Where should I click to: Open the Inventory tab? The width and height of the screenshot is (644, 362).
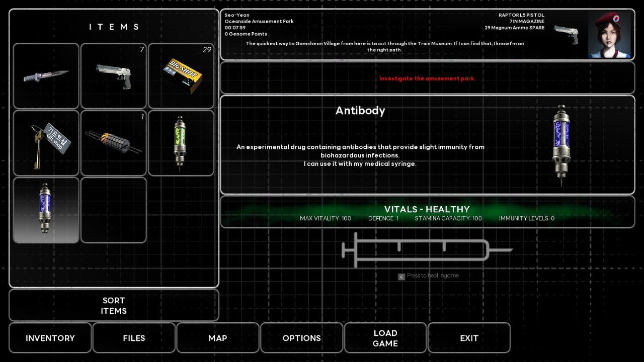[x=50, y=338]
